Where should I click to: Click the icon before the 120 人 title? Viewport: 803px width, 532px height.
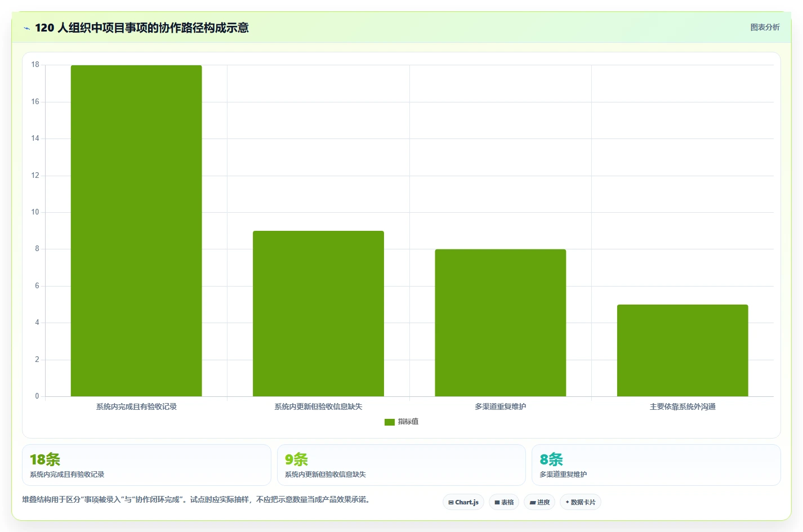coord(26,28)
